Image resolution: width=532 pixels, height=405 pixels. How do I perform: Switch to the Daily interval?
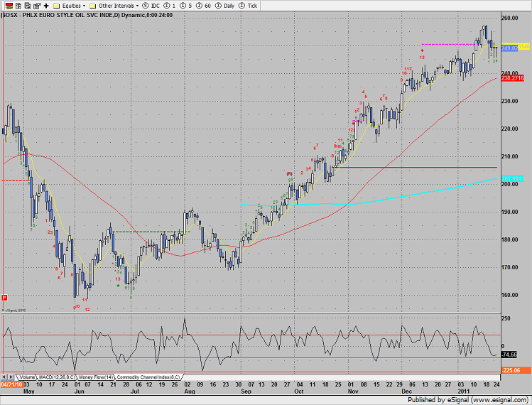click(x=224, y=6)
